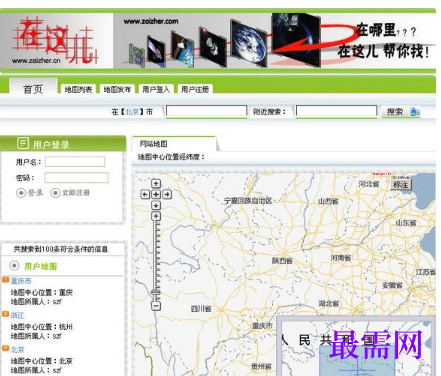
Task: Focus 用户名 input field
Action: pyautogui.click(x=75, y=162)
